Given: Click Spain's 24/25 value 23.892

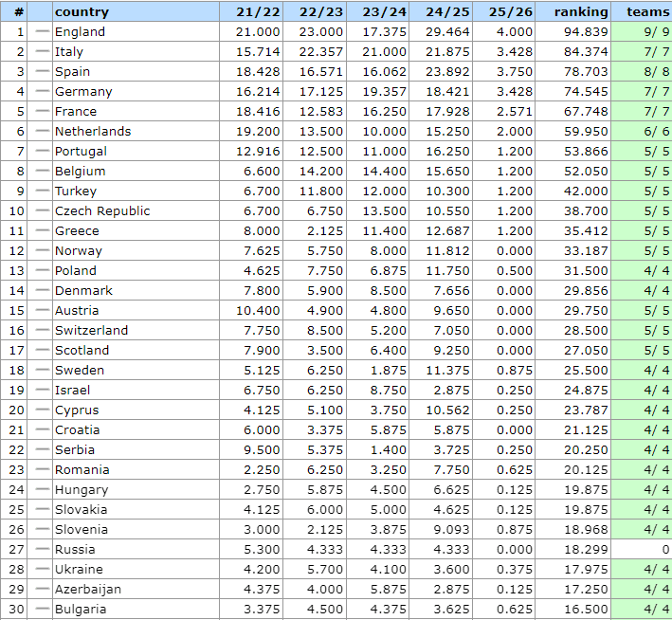Looking at the screenshot, I should tap(447, 72).
